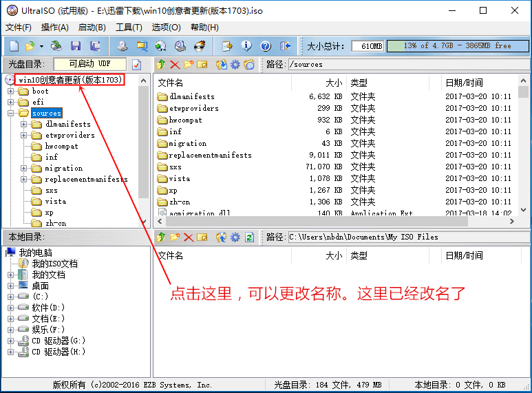The image size is (532, 393).
Task: Click the rightmost disc toolbar folder icon
Action: point(248,65)
